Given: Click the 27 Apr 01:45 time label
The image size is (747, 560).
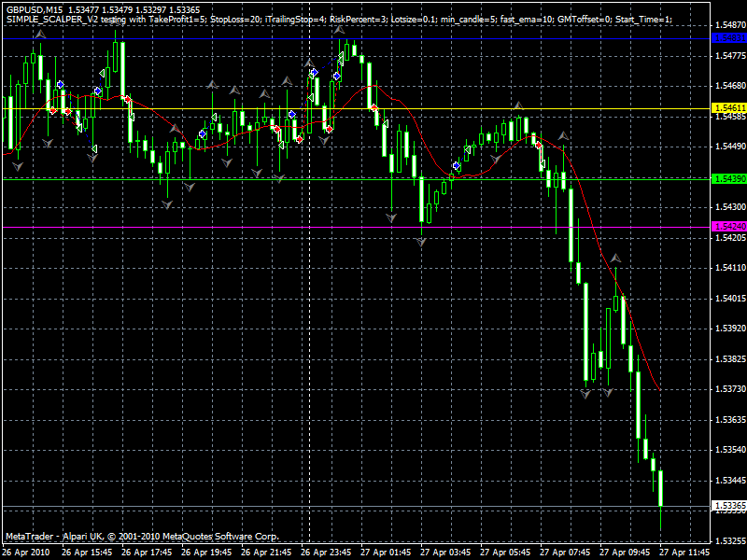Looking at the screenshot, I should 386,553.
